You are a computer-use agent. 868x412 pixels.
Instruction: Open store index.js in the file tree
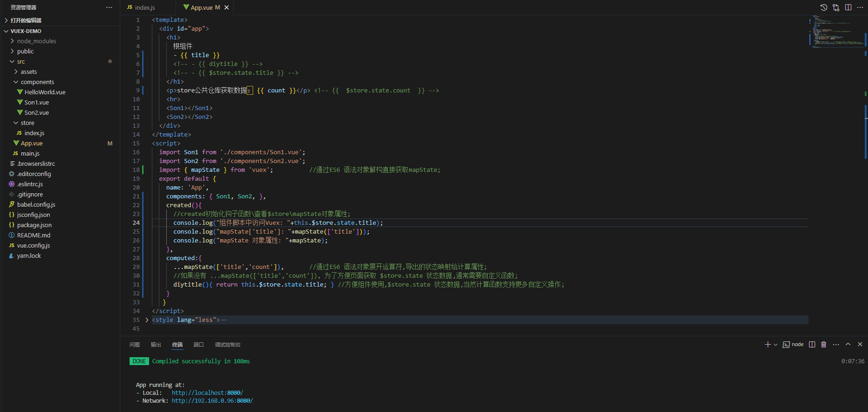[60, 133]
